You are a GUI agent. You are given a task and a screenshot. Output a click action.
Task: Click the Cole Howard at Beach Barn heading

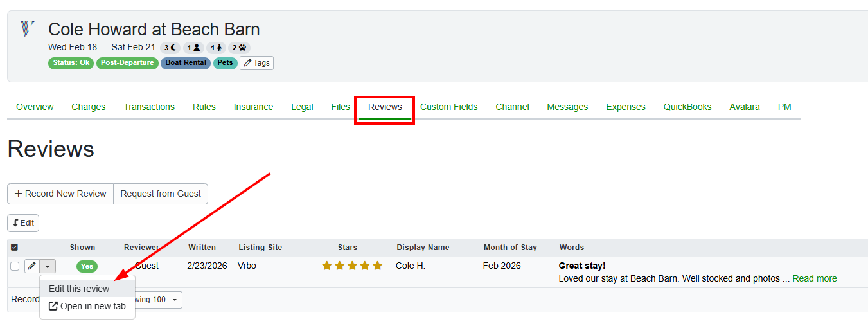click(x=154, y=29)
